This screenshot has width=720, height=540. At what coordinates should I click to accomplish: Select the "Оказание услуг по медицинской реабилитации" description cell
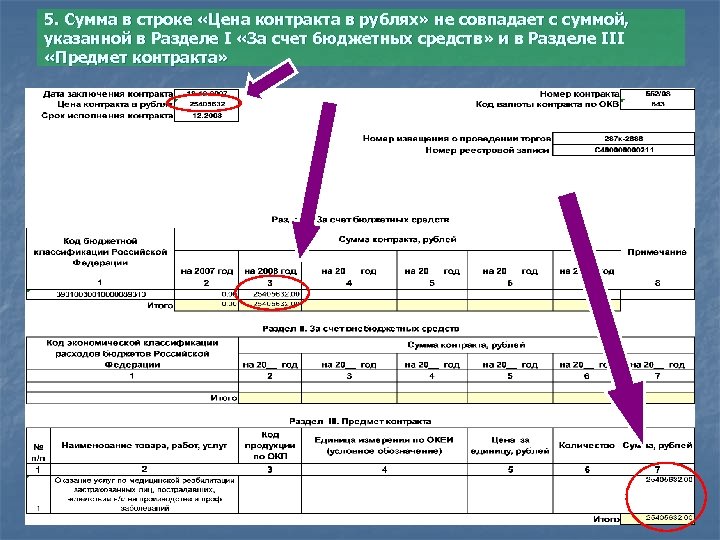[x=145, y=495]
